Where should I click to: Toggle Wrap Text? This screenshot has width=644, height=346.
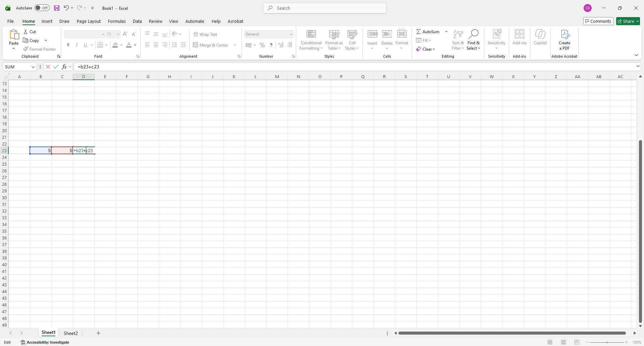205,34
